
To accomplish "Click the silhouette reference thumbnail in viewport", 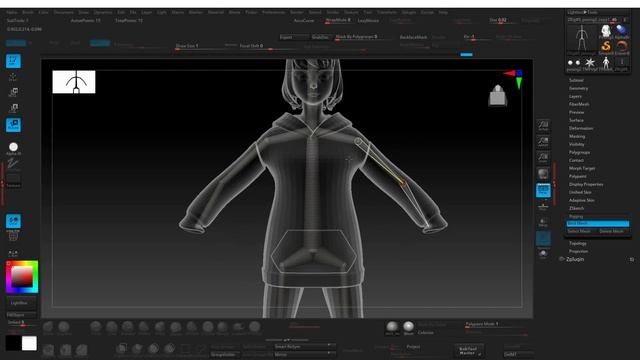I will [x=74, y=82].
